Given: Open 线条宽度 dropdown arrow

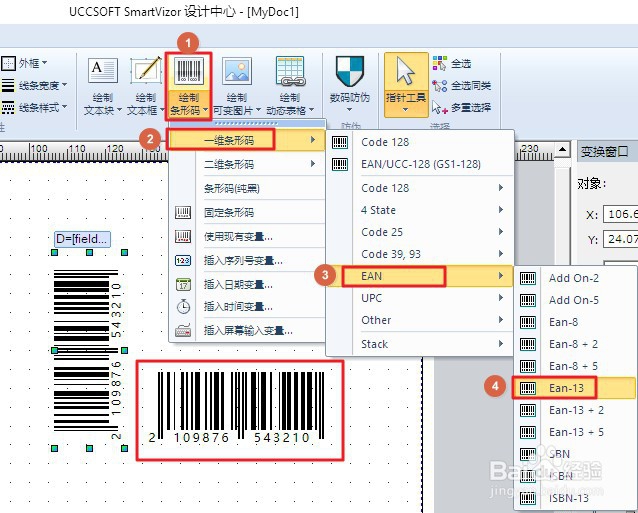Looking at the screenshot, I should point(64,85).
